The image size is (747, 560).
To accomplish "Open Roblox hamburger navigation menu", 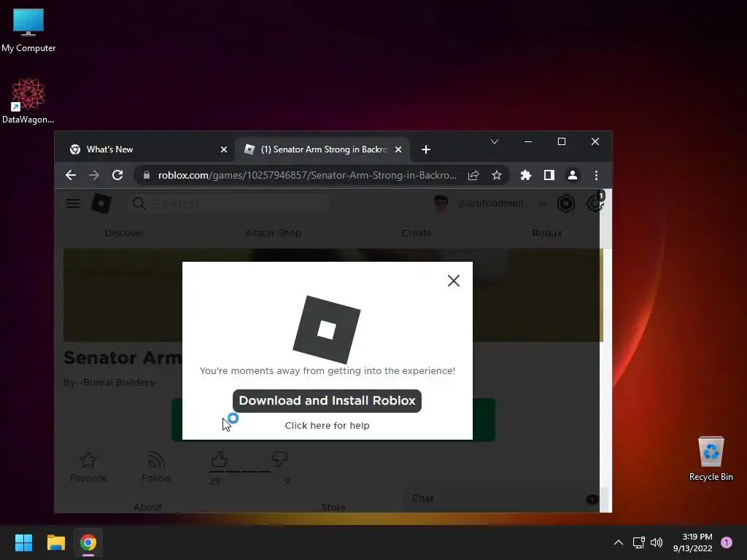I will pos(73,204).
